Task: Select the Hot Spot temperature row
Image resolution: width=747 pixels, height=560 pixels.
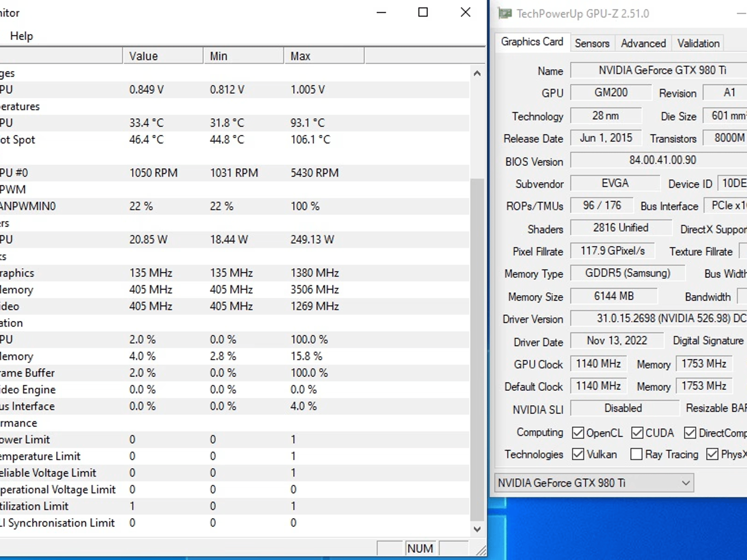Action: click(235, 140)
